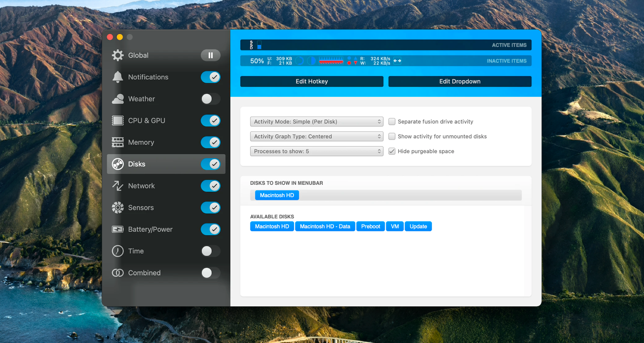Select the Time clock icon
Screen dimensions: 644x343
118,251
